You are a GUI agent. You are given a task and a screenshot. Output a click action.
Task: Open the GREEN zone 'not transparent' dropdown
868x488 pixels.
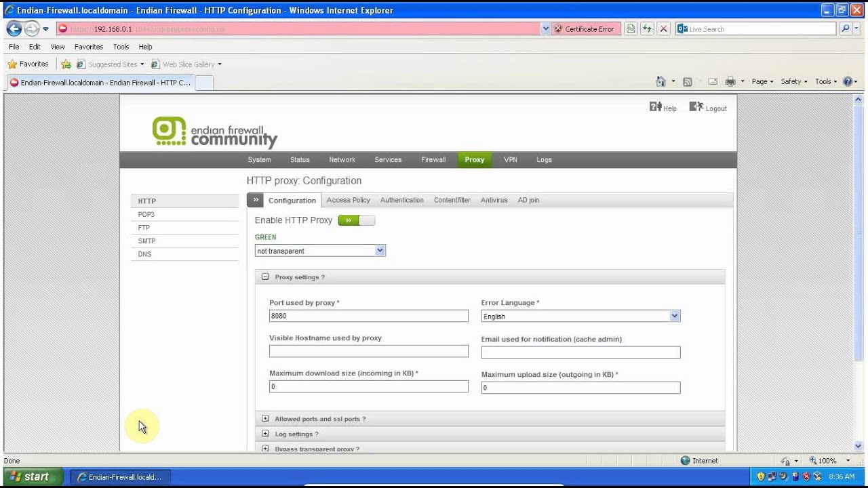(x=321, y=251)
